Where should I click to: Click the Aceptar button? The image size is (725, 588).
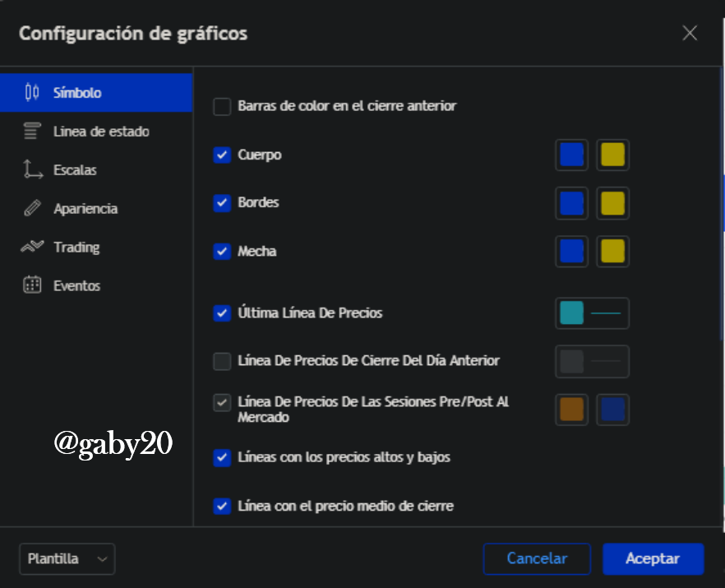pos(653,559)
